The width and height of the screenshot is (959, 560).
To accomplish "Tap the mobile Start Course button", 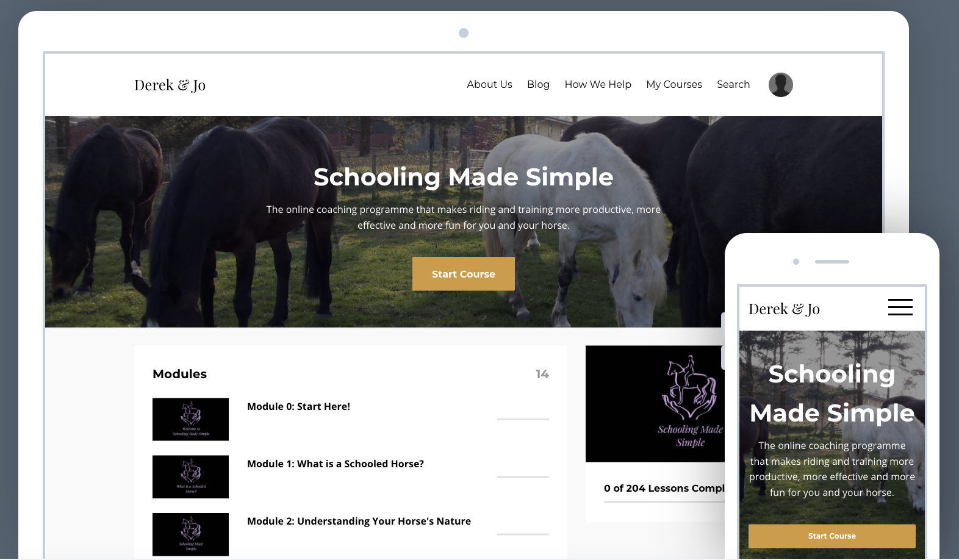I will (831, 536).
